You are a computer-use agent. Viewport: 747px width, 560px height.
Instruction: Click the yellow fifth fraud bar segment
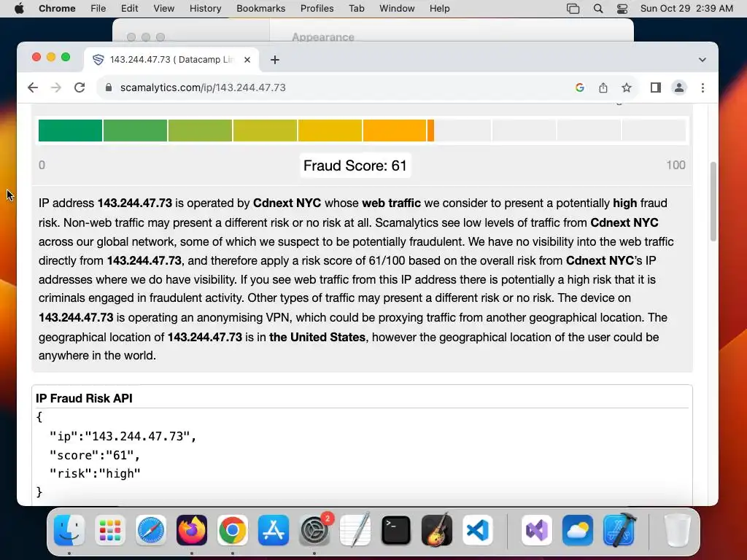(330, 131)
